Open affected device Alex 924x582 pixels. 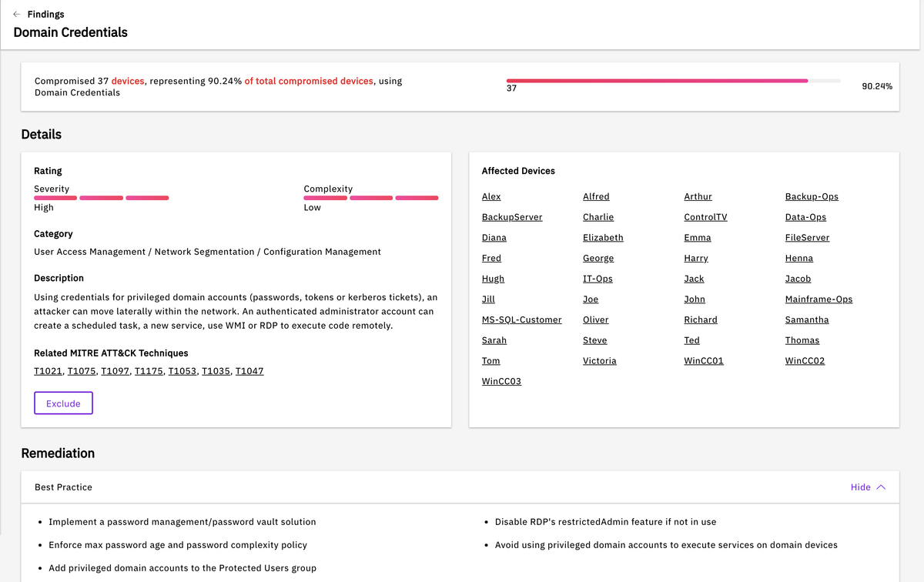[x=491, y=197]
